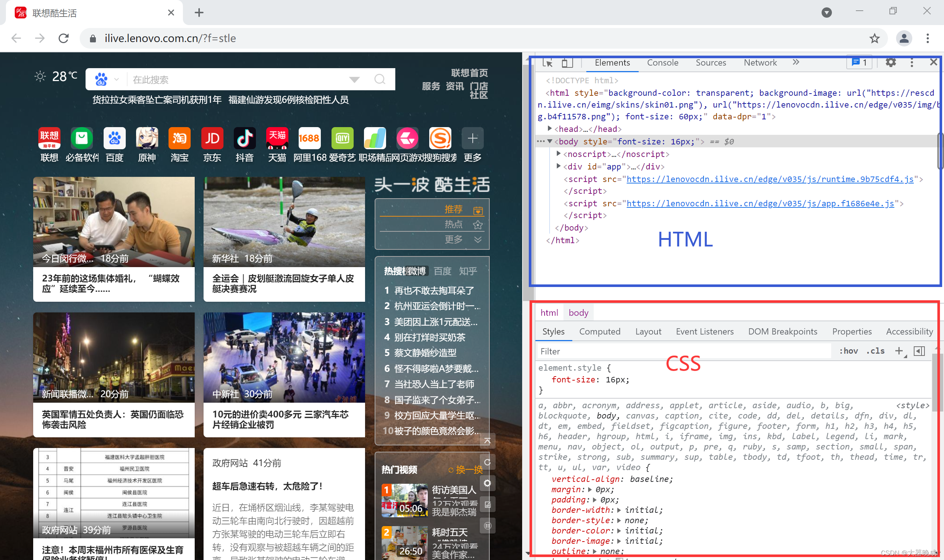Viewport: 944px width, 560px height.
Task: Click the browser forward arrow
Action: [x=40, y=38]
